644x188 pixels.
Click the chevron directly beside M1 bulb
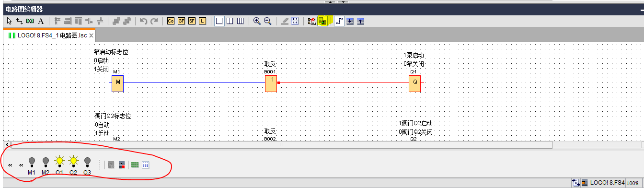point(21,165)
